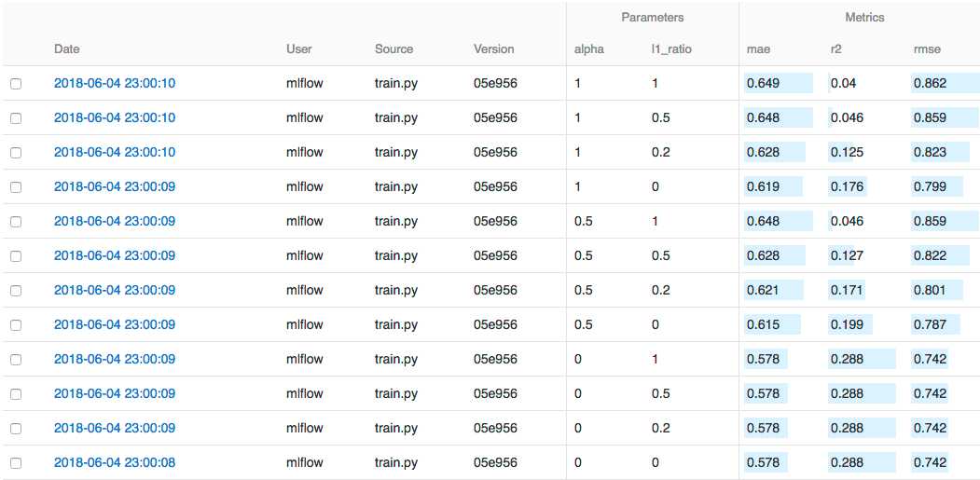Click the rmse metric column header
980x480 pixels.
(x=926, y=48)
